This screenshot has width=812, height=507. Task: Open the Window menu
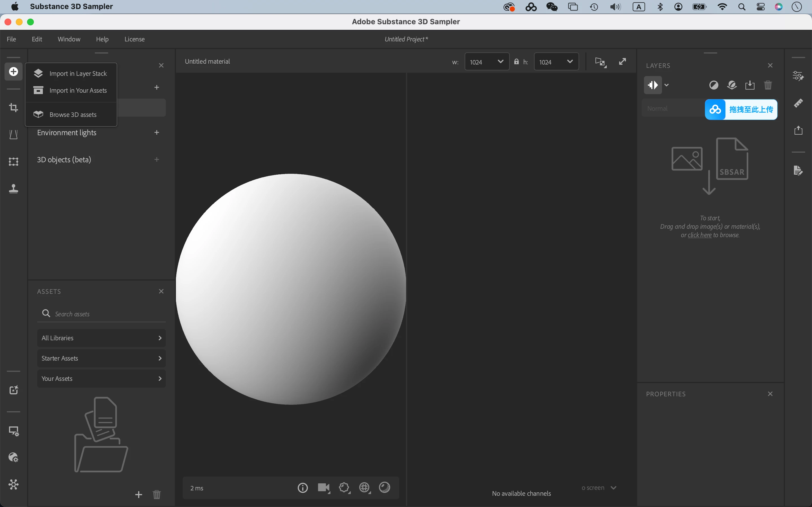[69, 39]
